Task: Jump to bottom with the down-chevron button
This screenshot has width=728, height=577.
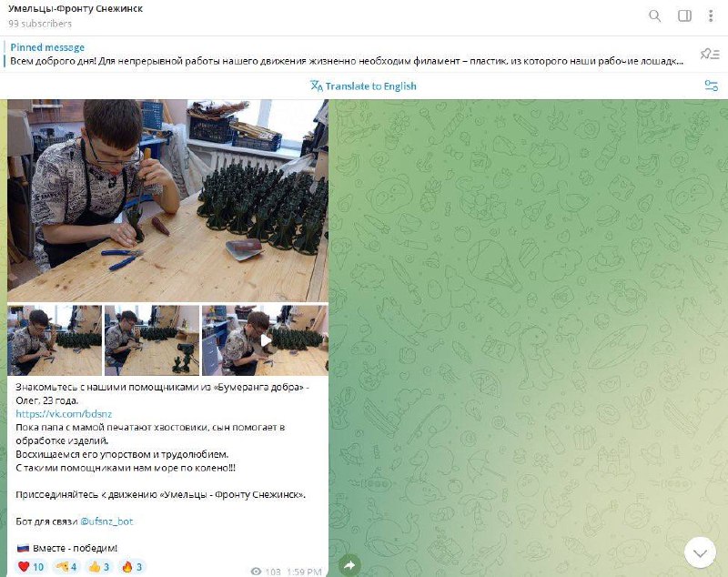Action: click(x=700, y=552)
